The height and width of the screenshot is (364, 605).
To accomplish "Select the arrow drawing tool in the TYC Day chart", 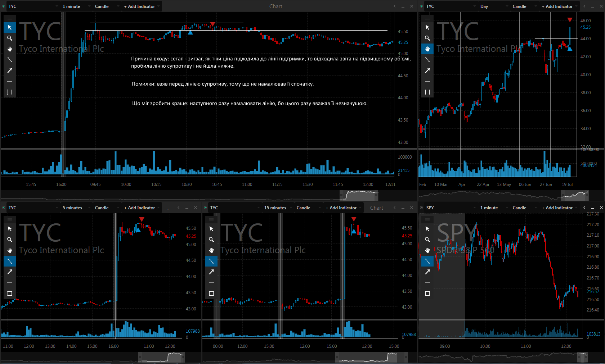I will tap(427, 70).
